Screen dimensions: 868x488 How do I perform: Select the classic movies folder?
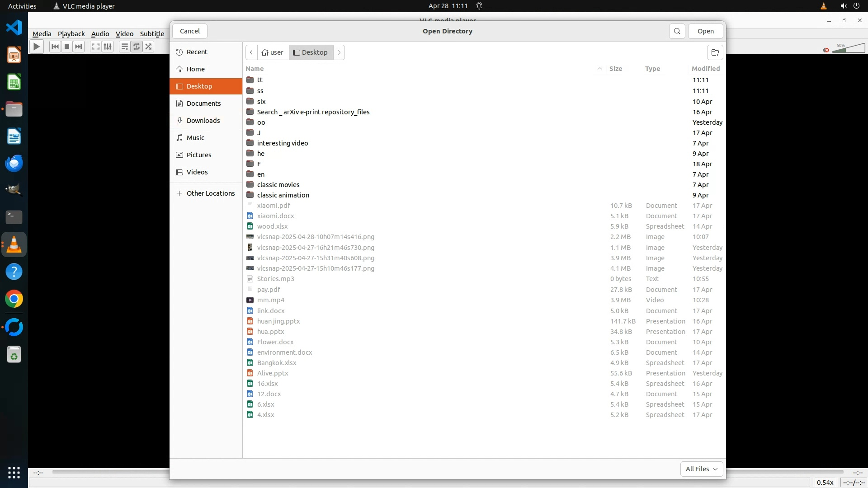point(278,185)
